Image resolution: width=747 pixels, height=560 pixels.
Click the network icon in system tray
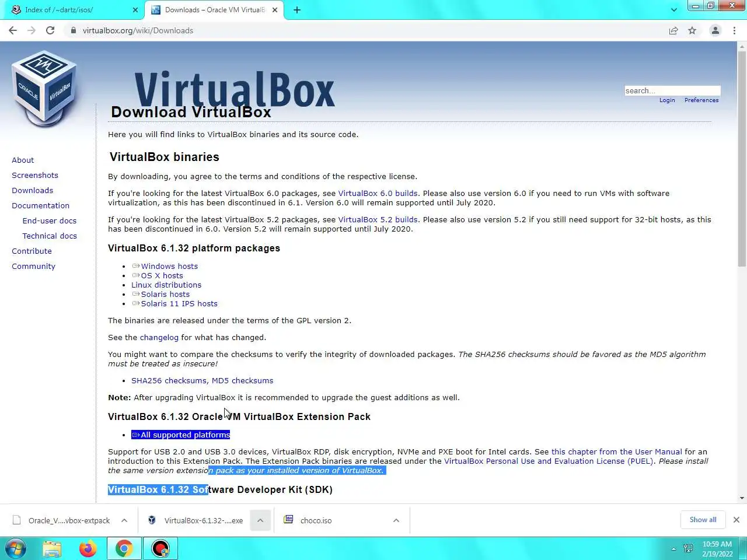click(x=689, y=548)
